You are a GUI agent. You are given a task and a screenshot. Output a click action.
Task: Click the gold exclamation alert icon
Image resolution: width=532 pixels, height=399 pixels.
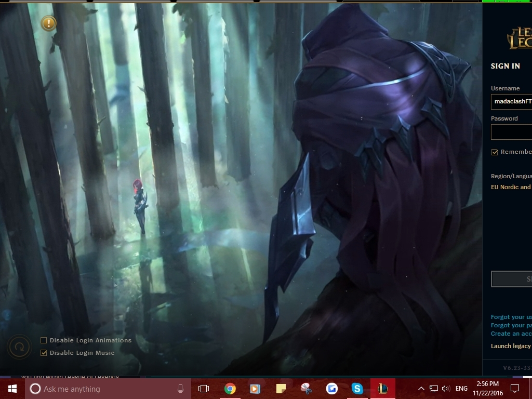(x=48, y=23)
